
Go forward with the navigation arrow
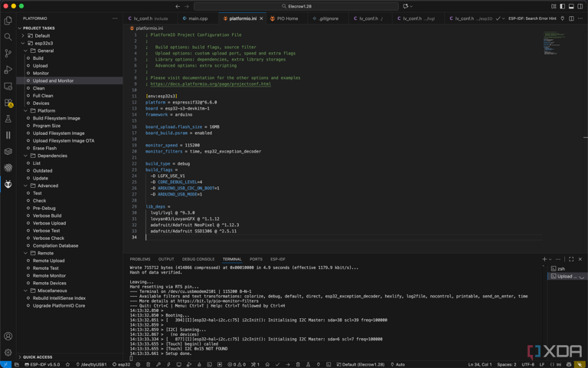[x=188, y=6]
